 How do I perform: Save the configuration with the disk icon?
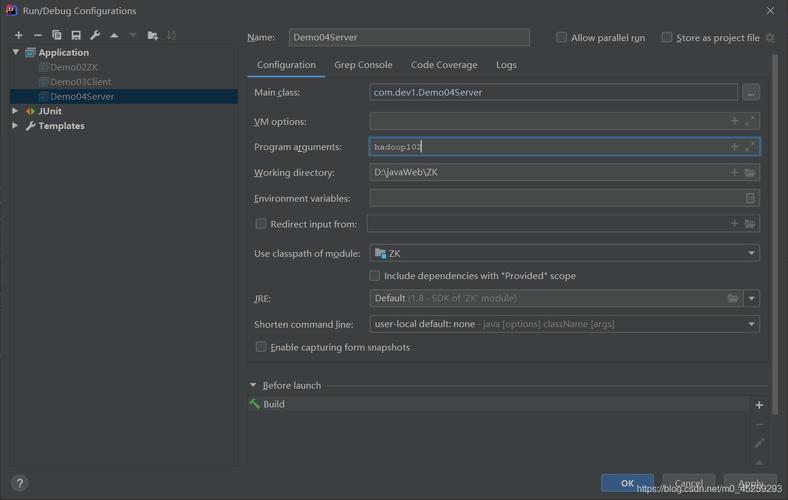point(76,35)
